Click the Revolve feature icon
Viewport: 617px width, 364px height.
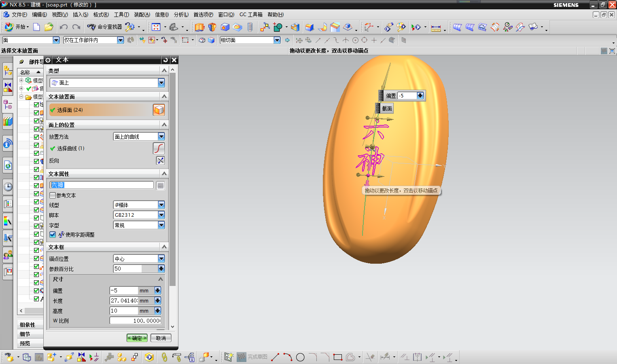[212, 27]
